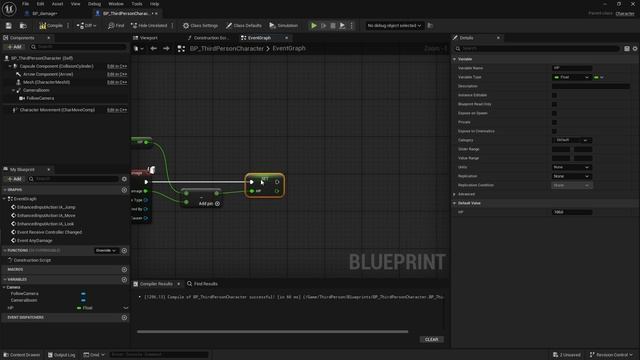The image size is (640, 360).
Task: Toggle Expose to Cinematics checkbox
Action: (x=554, y=131)
